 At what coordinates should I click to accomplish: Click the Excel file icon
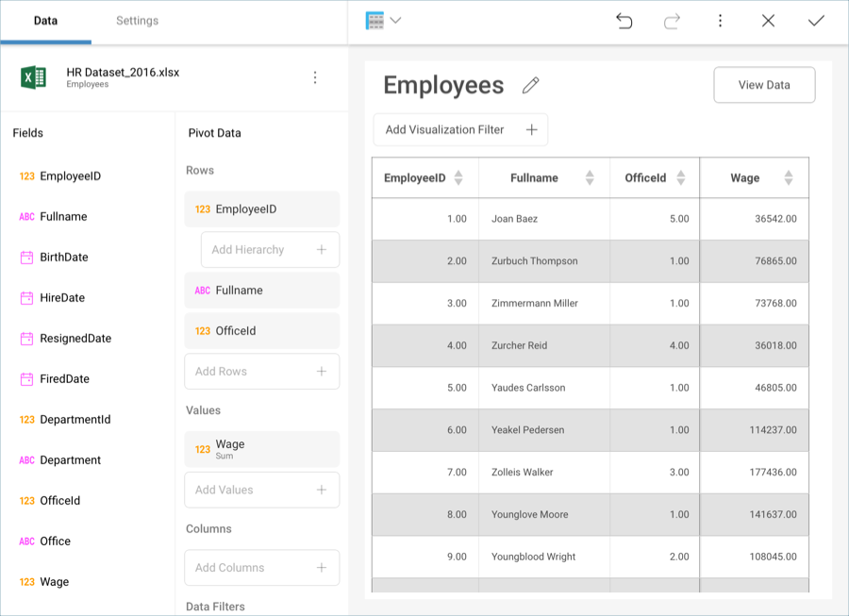(34, 77)
